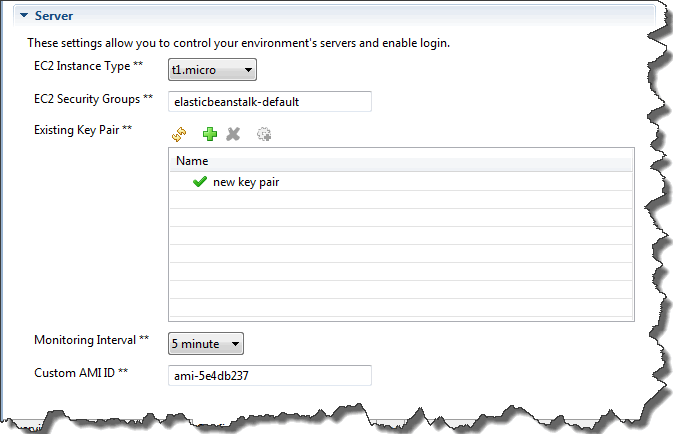Click the server settings description text
The image size is (673, 434).
pos(238,43)
